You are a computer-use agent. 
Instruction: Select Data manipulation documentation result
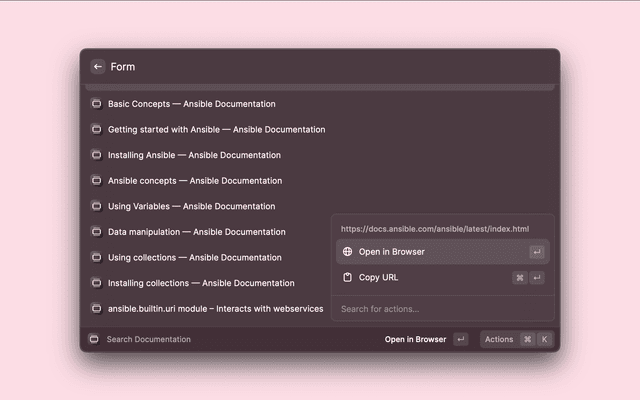(x=196, y=232)
